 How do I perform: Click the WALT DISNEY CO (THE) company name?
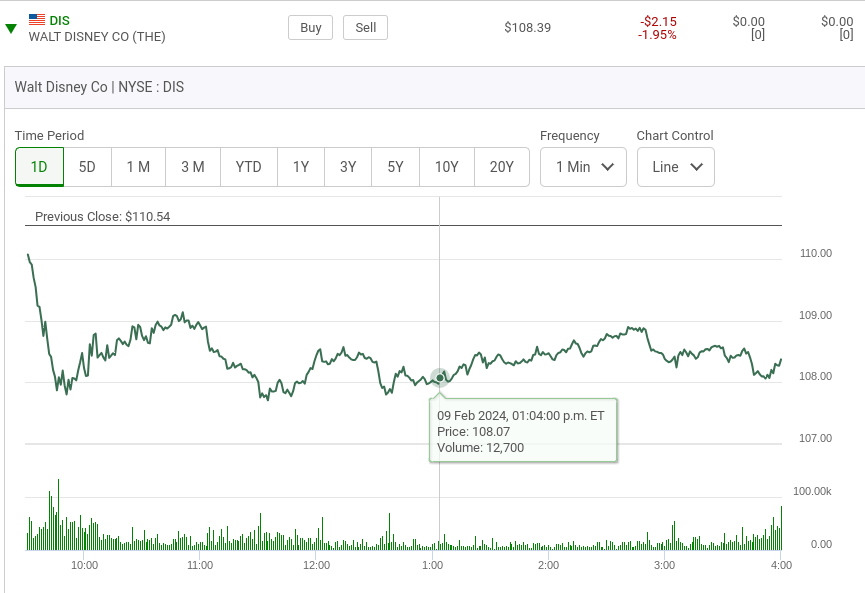coord(97,37)
